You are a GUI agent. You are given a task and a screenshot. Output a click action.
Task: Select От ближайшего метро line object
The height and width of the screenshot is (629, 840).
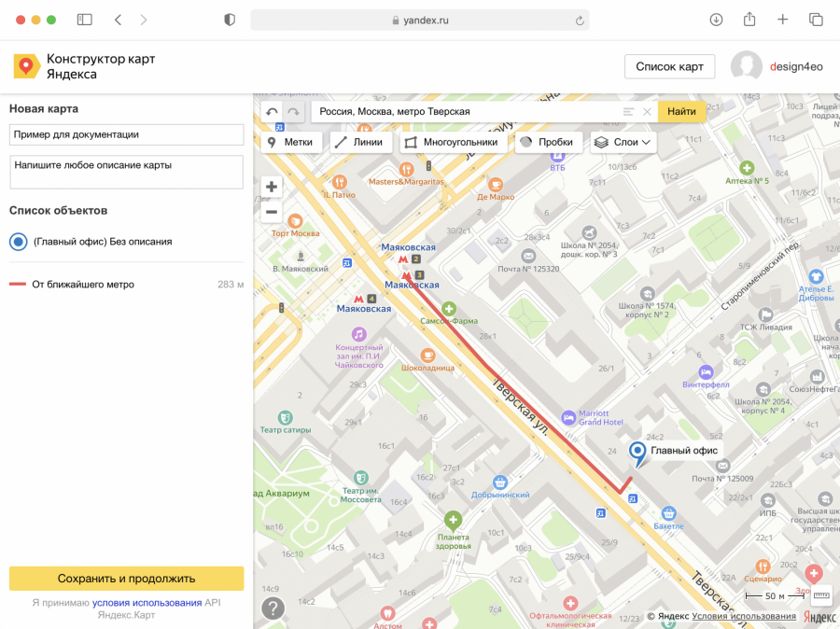tap(83, 285)
